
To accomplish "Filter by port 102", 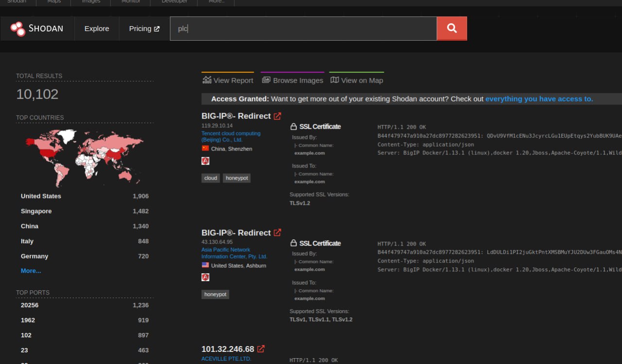I will (x=26, y=335).
